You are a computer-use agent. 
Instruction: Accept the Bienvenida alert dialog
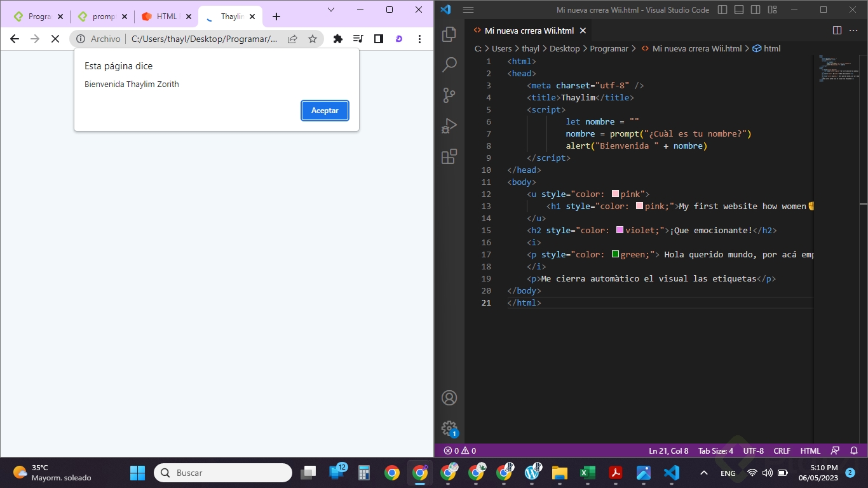(325, 111)
